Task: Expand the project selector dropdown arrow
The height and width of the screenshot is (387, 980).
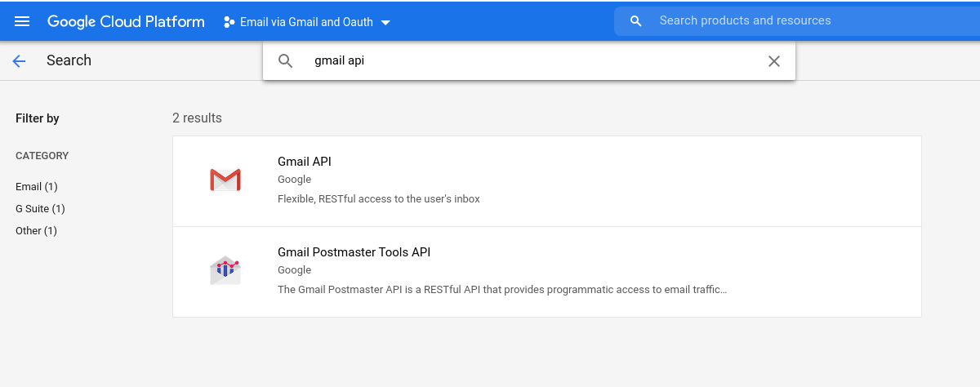Action: click(385, 23)
